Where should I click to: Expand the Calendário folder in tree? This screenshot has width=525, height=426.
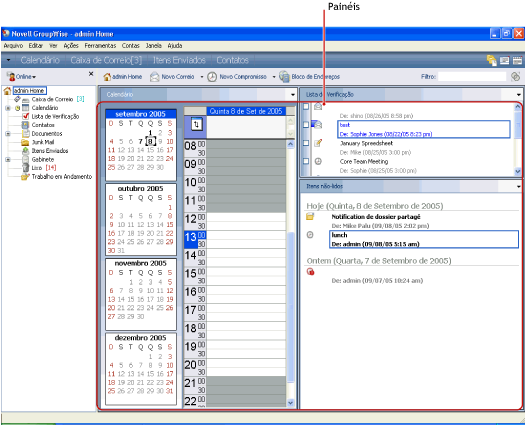[8, 108]
